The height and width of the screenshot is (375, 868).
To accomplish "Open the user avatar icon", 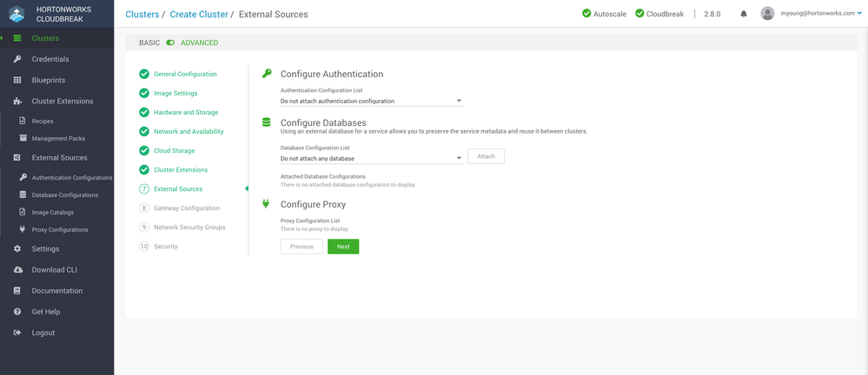I will click(x=767, y=14).
